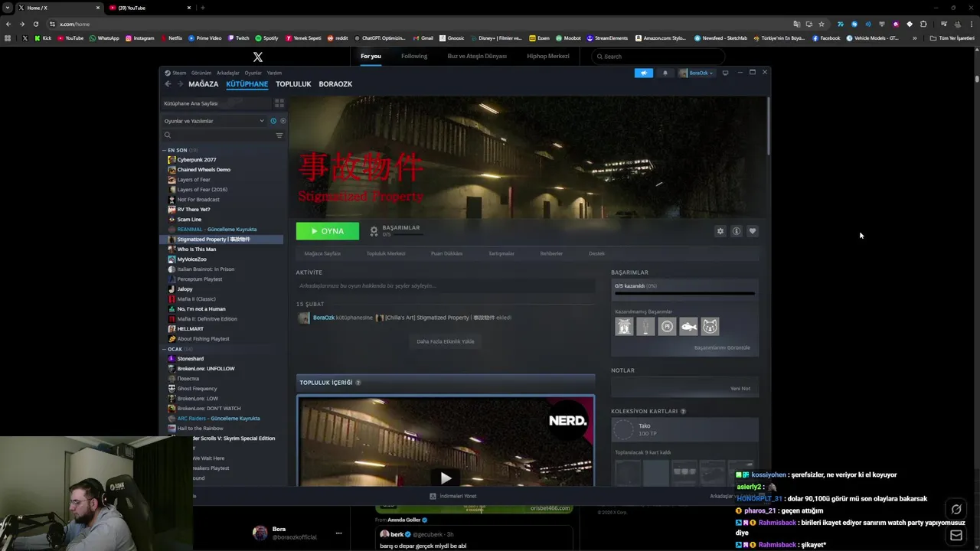The height and width of the screenshot is (551, 980).
Task: Click the game info icon in Steam
Action: [x=736, y=231]
